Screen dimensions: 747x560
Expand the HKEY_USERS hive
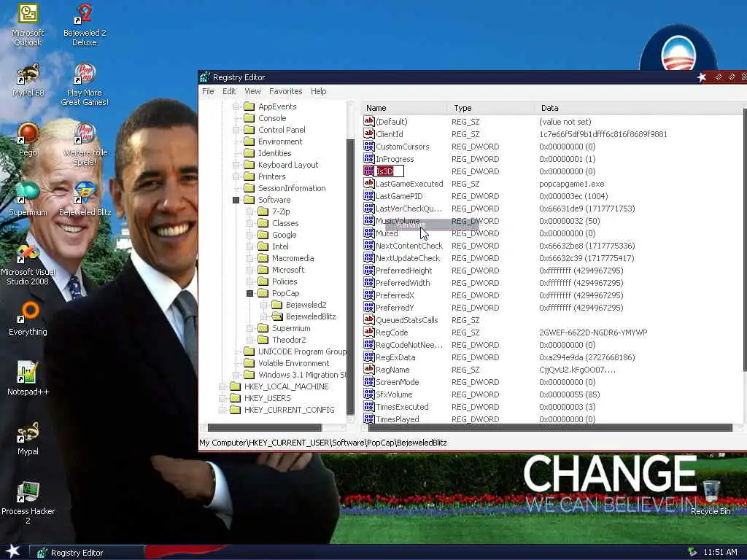point(222,398)
